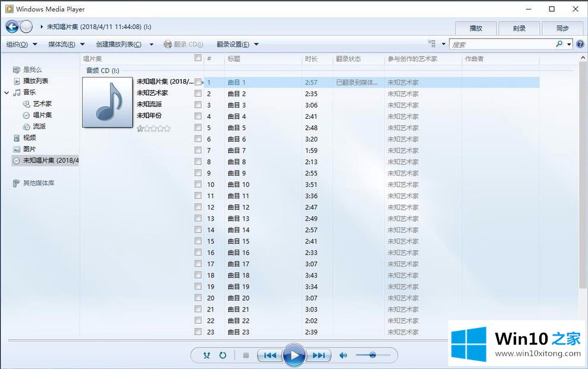Click the greyed forward navigation arrow
This screenshot has height=369, width=588.
[26, 27]
